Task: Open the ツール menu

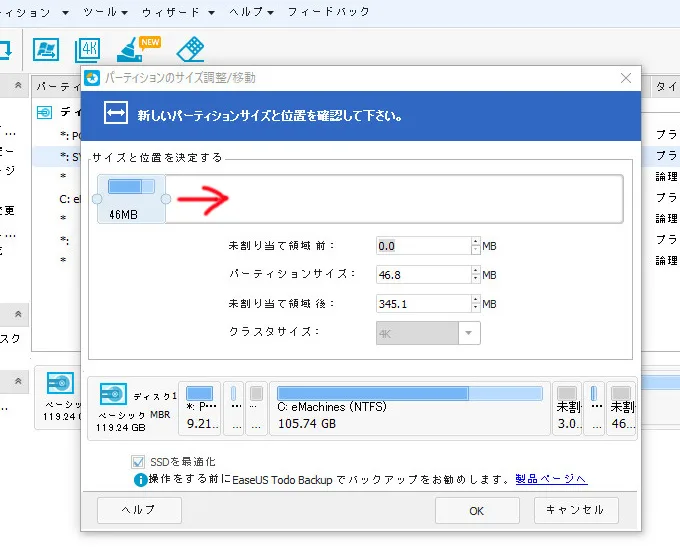Action: (x=104, y=12)
